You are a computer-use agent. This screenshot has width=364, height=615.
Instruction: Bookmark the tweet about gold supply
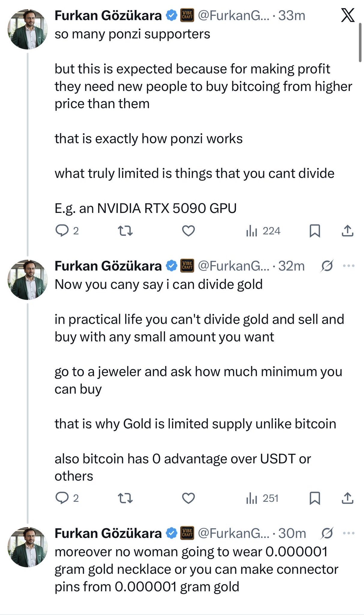[315, 498]
